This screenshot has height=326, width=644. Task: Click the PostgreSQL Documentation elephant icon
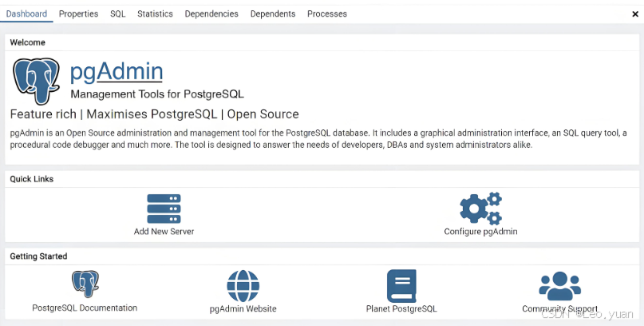tap(85, 284)
